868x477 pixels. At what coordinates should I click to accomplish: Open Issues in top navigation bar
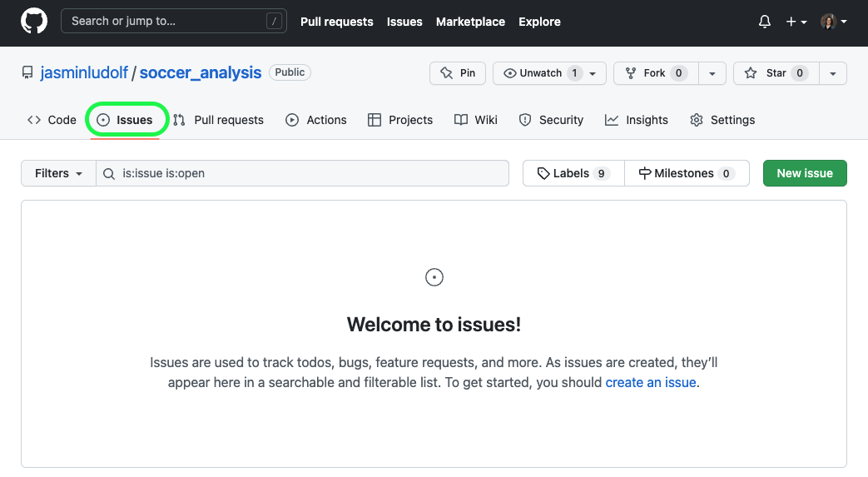404,22
